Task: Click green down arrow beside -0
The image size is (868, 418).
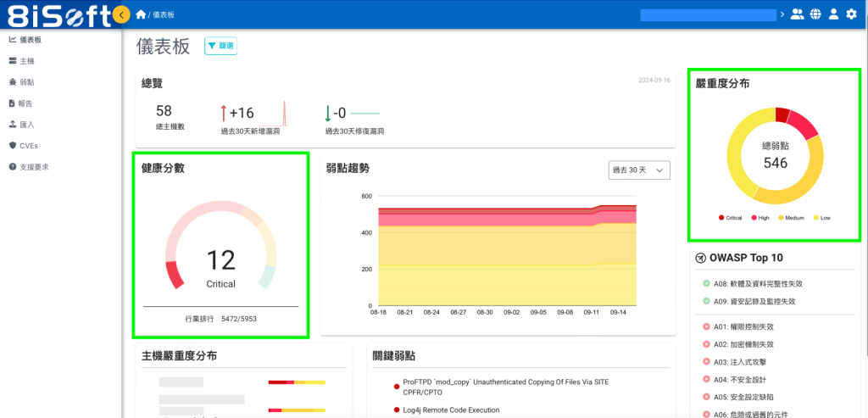Action: [x=327, y=113]
